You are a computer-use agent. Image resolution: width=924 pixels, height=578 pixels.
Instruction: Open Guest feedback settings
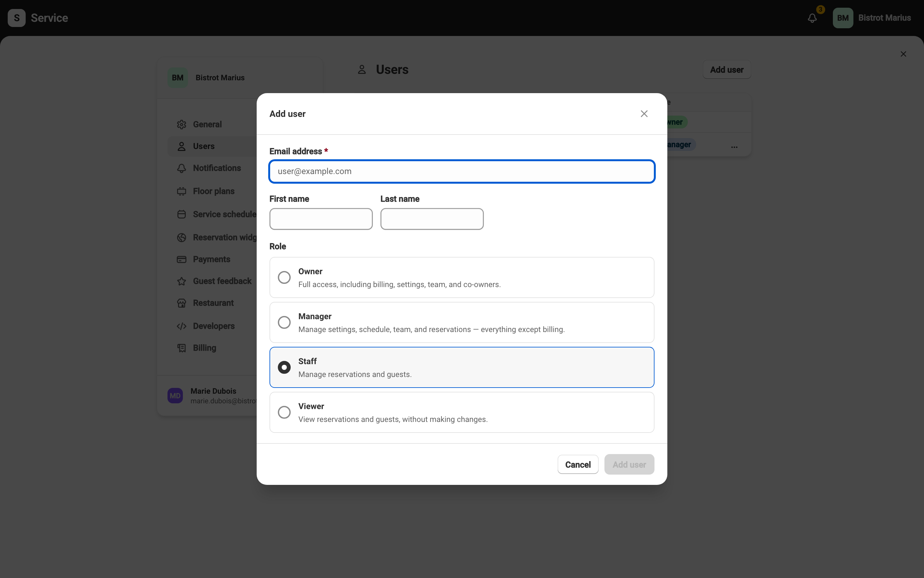[x=222, y=281]
